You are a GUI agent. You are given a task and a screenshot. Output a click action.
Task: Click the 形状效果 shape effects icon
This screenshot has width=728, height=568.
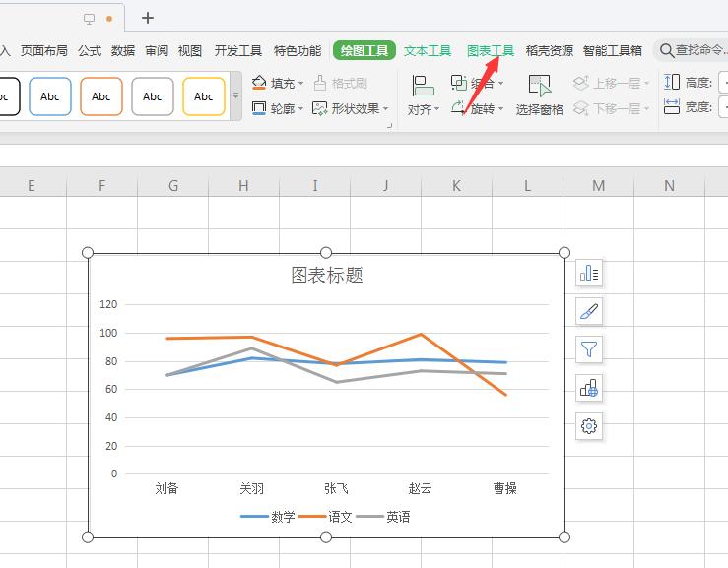[319, 108]
